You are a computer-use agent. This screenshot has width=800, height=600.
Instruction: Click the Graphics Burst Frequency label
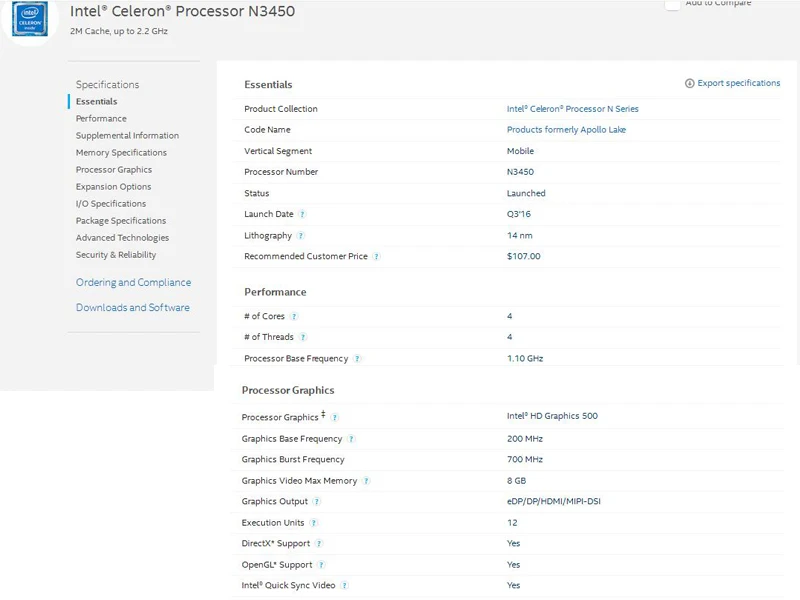[x=293, y=460]
